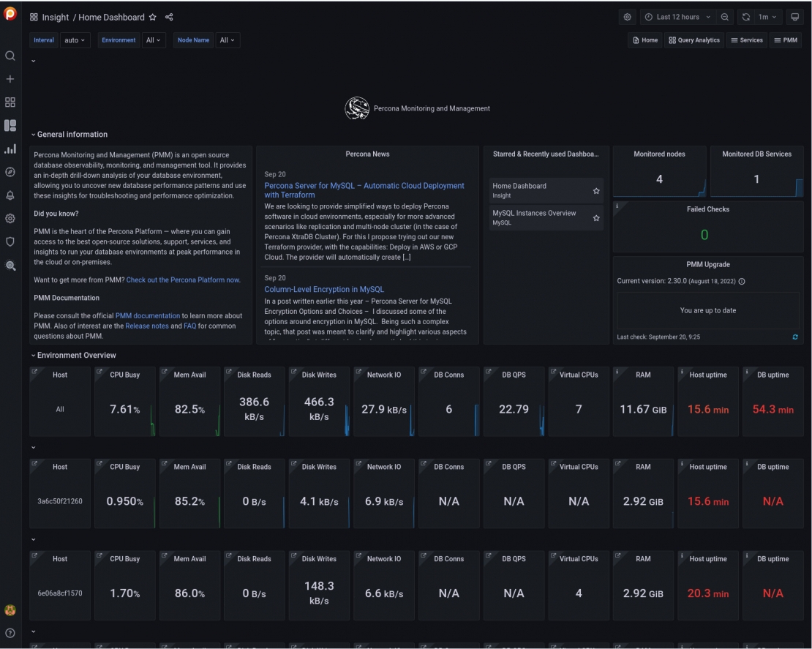Screen dimensions: 812x649
Task: Open Server Admin shield icon
Action: (10, 241)
